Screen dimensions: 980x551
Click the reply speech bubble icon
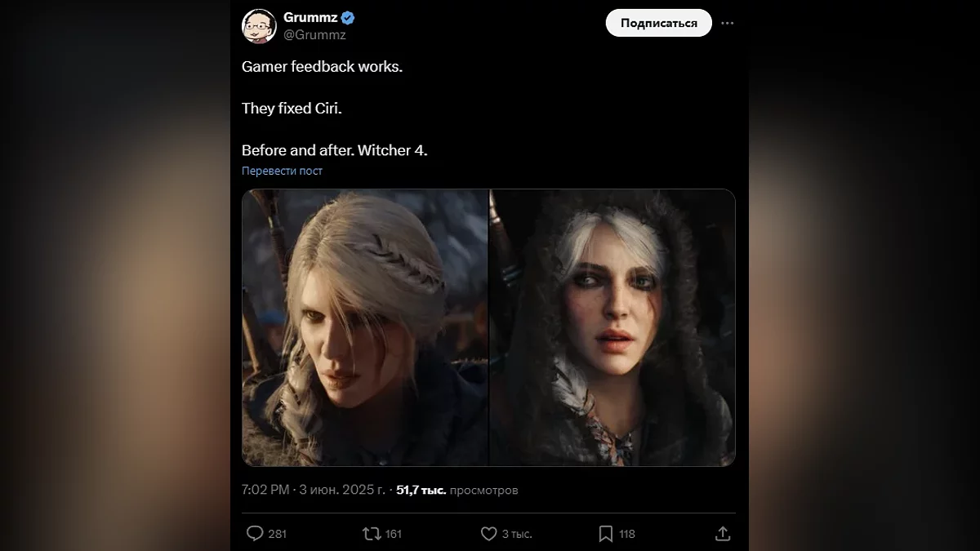(255, 534)
